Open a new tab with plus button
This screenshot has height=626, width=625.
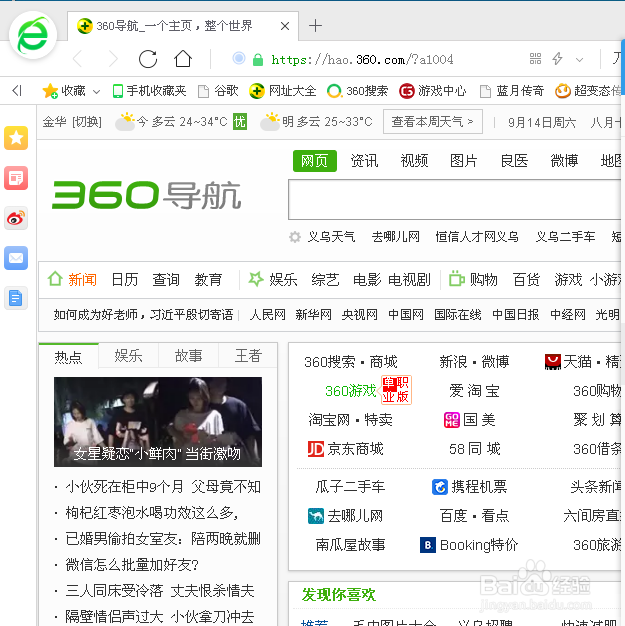[x=315, y=26]
